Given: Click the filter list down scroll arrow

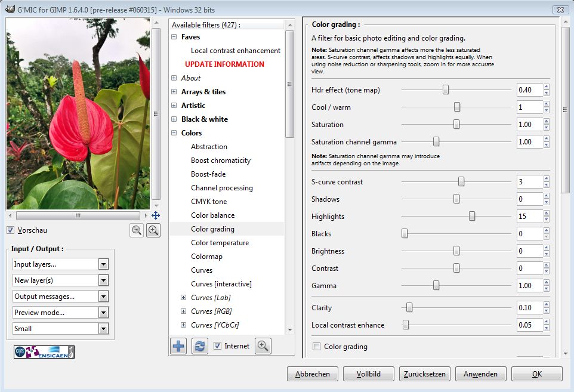Looking at the screenshot, I should pos(290,330).
